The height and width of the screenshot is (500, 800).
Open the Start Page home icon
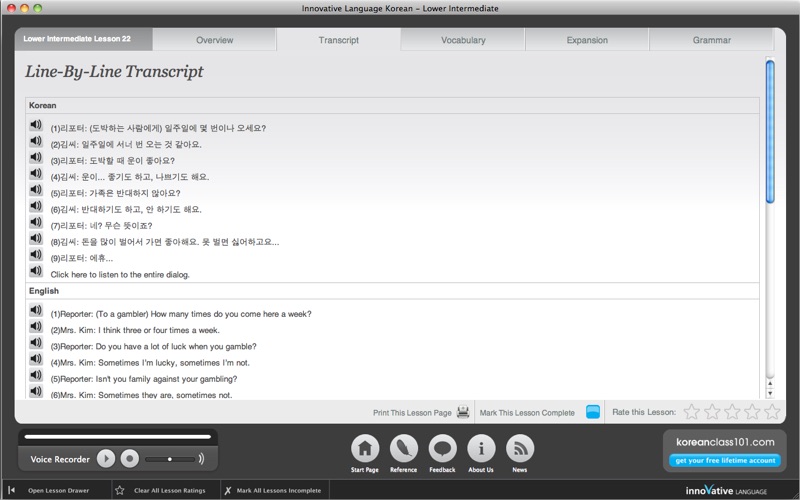(365, 449)
